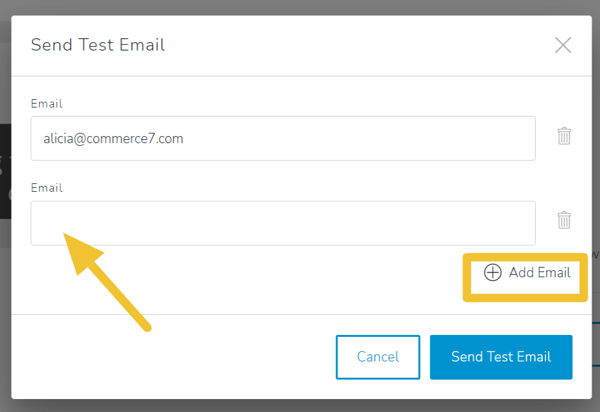The image size is (600, 412).
Task: Remove first recipient using its bin icon
Action: pos(564,137)
